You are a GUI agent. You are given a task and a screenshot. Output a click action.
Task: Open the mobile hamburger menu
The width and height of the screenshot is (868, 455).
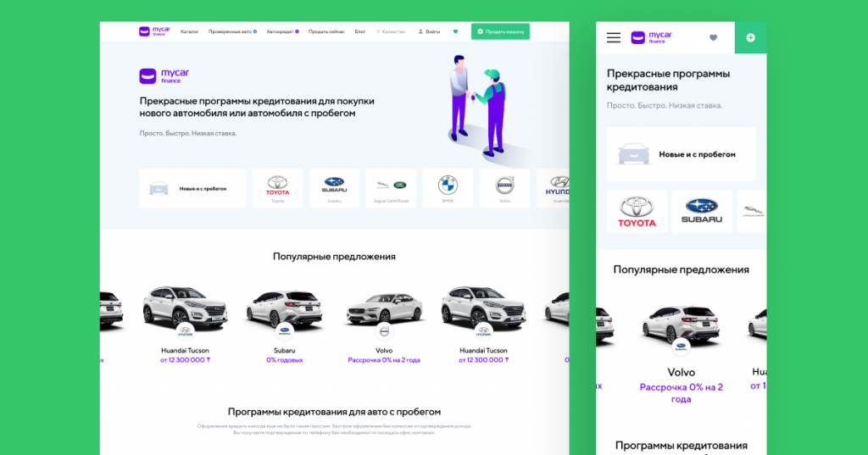[x=614, y=37]
